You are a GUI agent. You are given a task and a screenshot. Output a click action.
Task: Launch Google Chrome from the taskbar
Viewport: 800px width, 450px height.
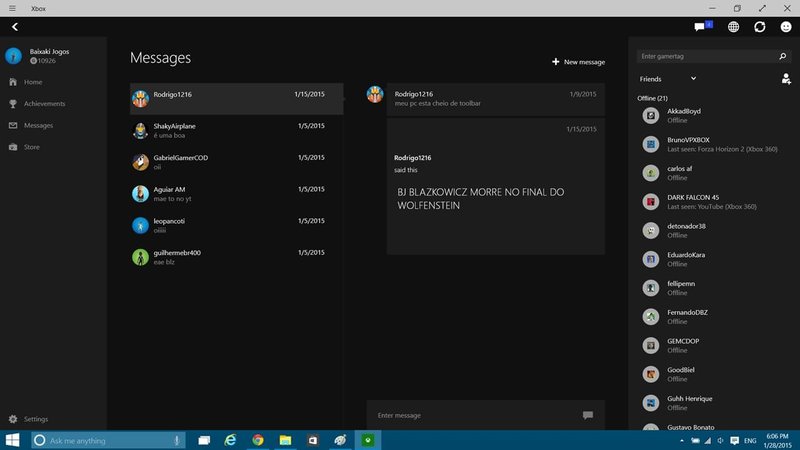coord(258,440)
